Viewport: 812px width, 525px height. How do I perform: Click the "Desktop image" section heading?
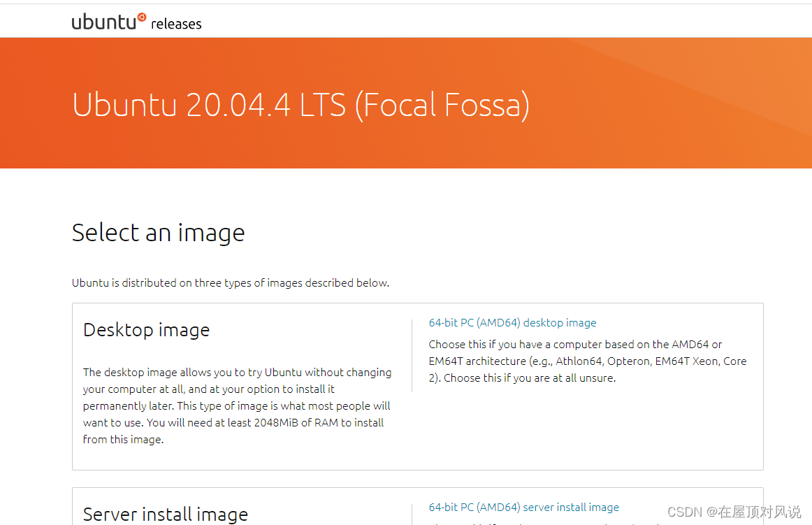(x=146, y=330)
